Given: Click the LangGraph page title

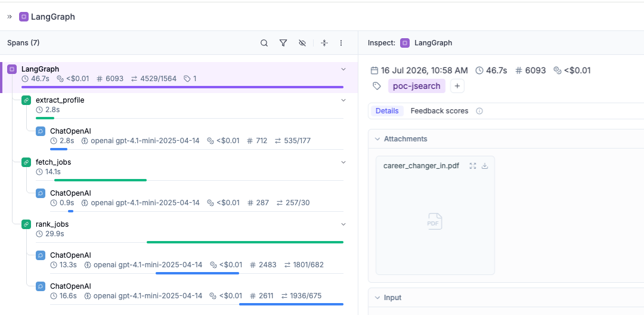Looking at the screenshot, I should 53,17.
